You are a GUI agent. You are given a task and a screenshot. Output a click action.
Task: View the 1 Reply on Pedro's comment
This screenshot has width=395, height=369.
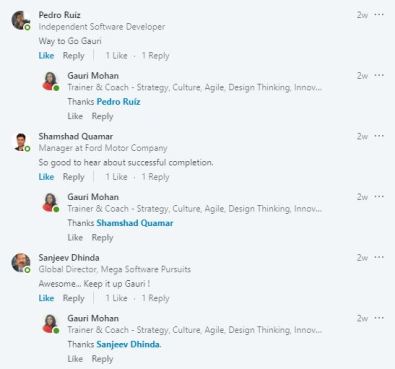(155, 56)
